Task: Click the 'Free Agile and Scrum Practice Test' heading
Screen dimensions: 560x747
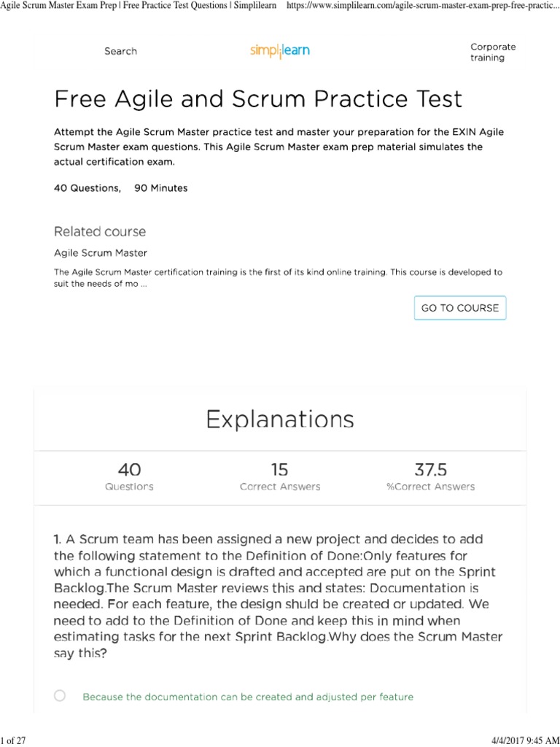Action: point(258,99)
